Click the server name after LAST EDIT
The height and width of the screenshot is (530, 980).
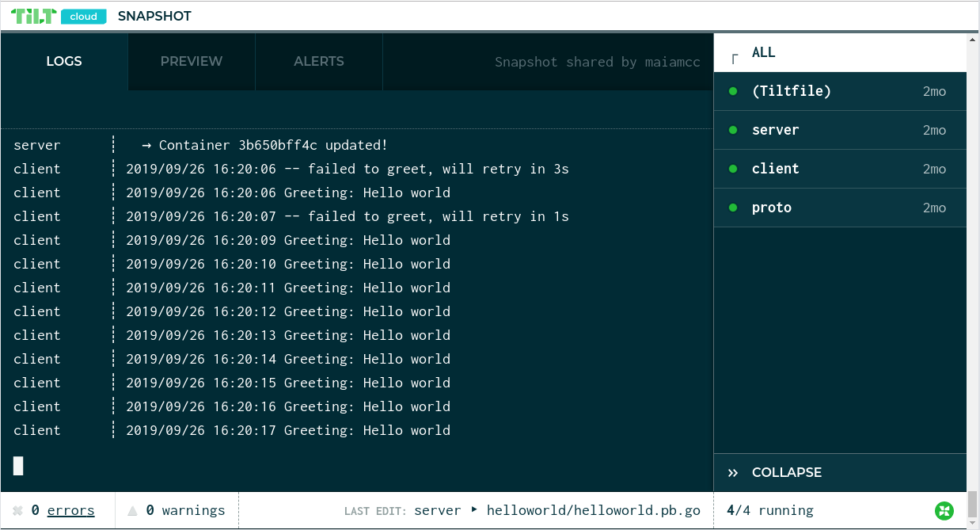[438, 511]
